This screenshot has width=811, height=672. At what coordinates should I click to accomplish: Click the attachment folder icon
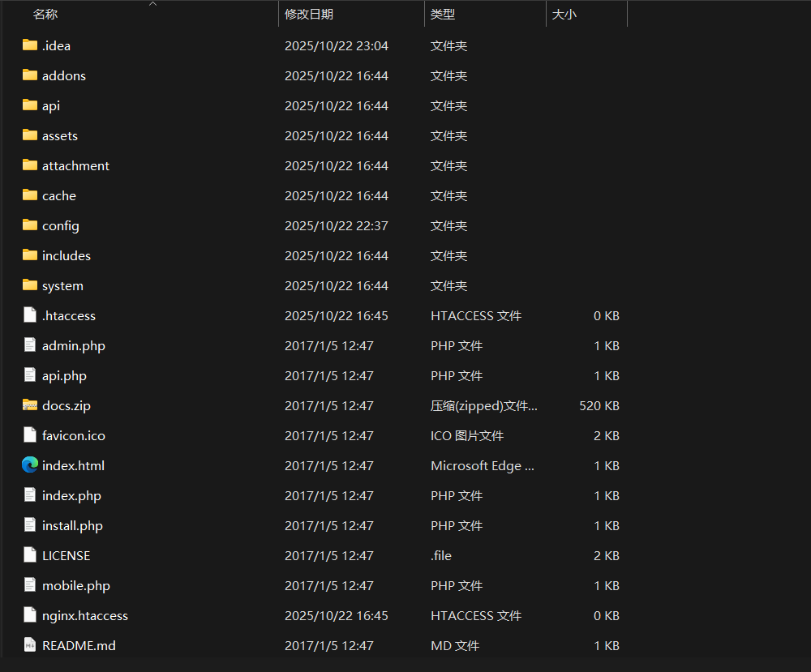point(30,165)
